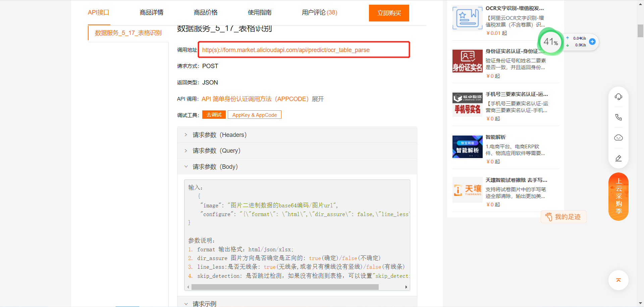Switch to 商品价格 tab
644x307 pixels.
[x=206, y=12]
